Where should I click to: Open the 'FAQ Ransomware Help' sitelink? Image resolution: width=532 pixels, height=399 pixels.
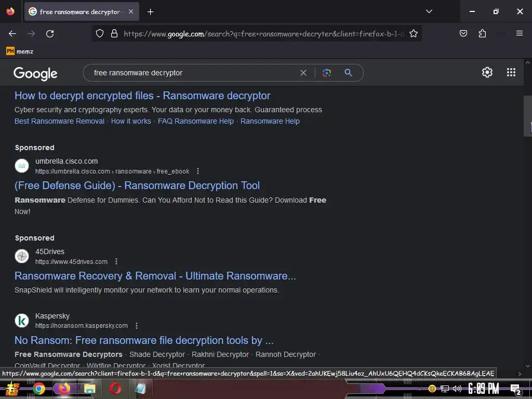(196, 121)
